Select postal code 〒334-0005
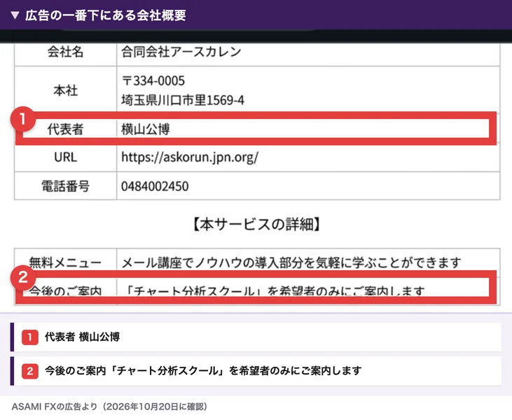This screenshot has width=512, height=420. tap(153, 80)
